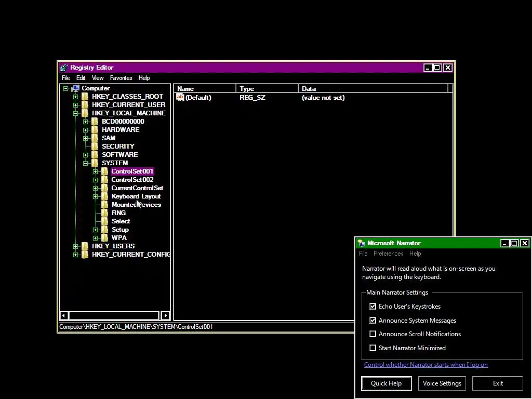Screen dimensions: 532x399
Task: Open Registry Editor File menu
Action: [x=66, y=78]
